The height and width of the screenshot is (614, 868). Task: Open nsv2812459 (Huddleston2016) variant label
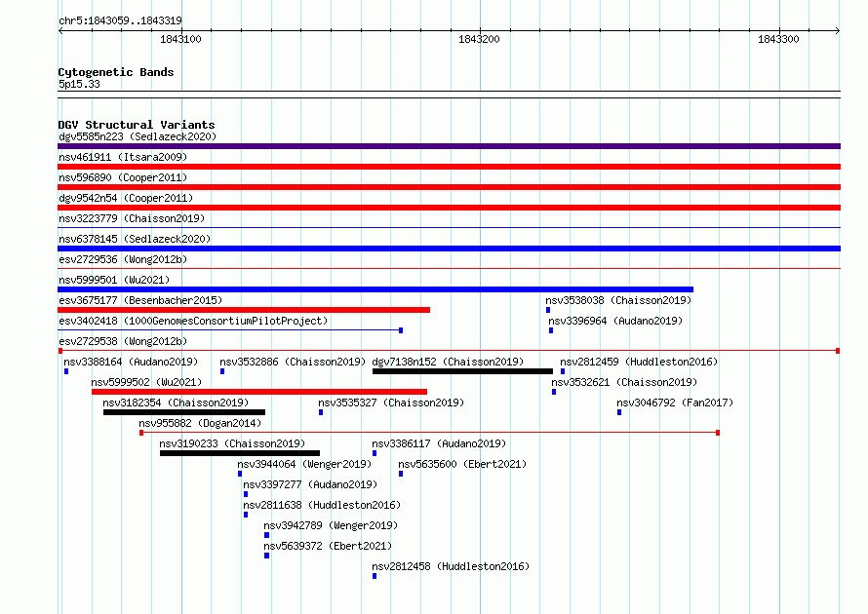click(x=639, y=362)
